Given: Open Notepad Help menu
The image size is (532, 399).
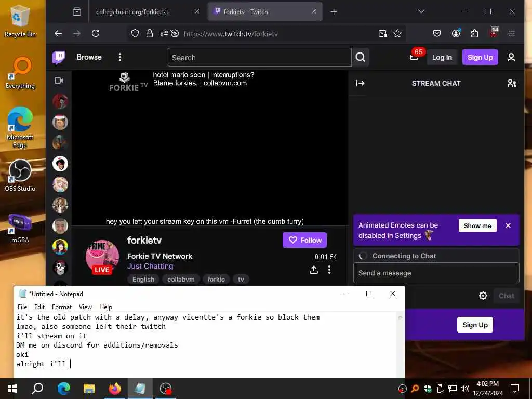Looking at the screenshot, I should pyautogui.click(x=105, y=307).
